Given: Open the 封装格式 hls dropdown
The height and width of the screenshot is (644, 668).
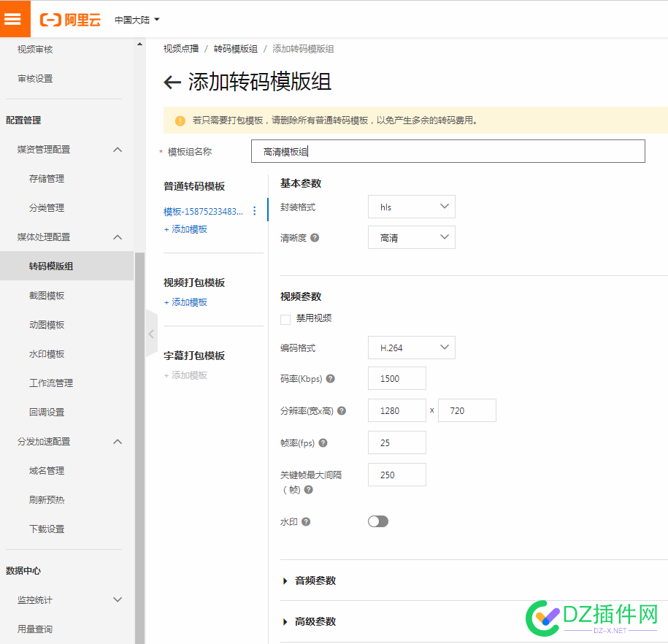Looking at the screenshot, I should click(412, 207).
